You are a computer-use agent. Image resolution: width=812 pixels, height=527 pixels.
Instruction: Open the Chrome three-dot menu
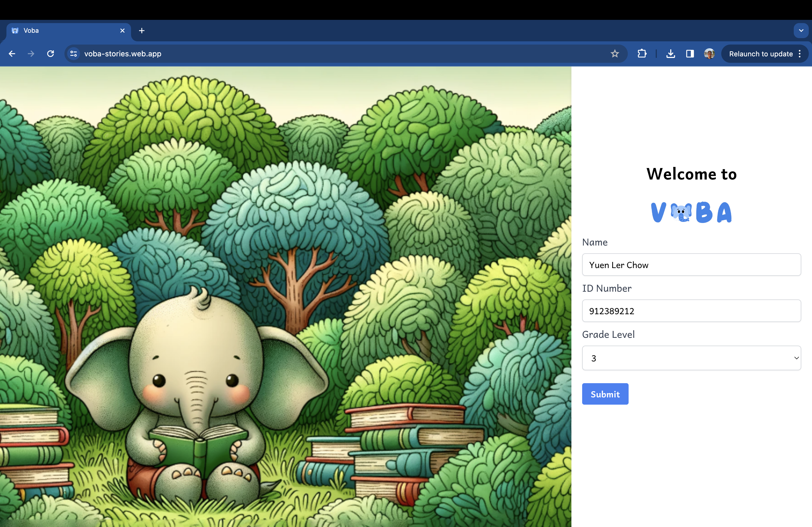pos(800,54)
